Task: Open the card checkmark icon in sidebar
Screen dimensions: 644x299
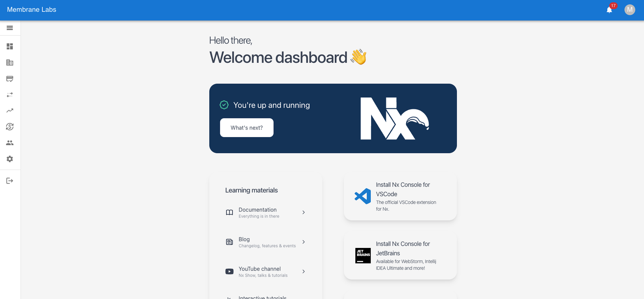Action: [x=10, y=79]
